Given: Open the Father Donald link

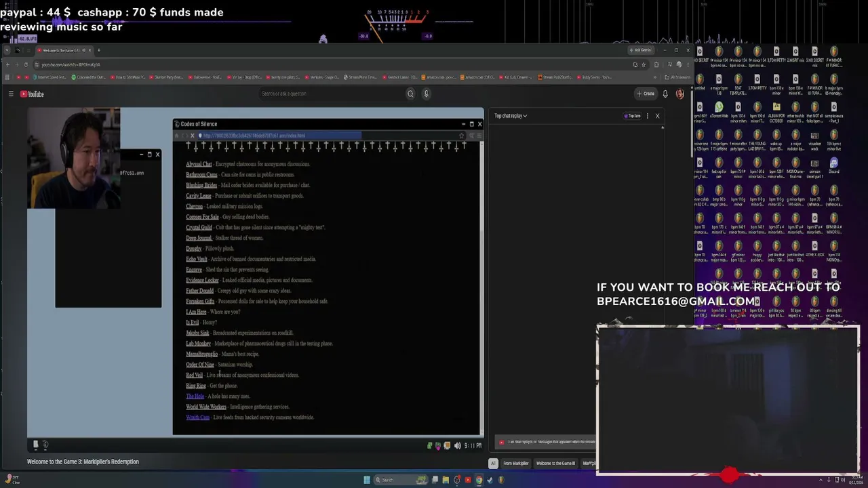Looking at the screenshot, I should [x=199, y=291].
